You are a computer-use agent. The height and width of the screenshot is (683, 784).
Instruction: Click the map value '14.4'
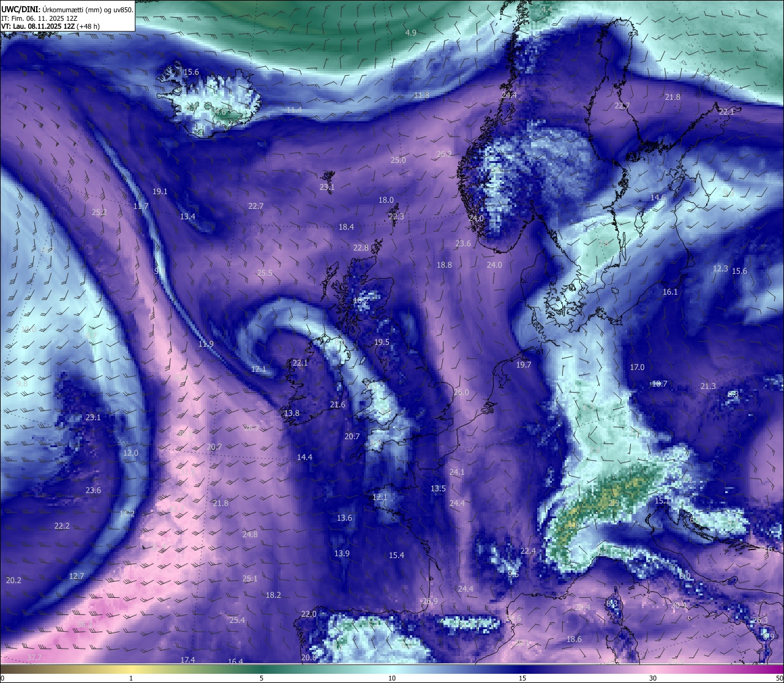point(304,457)
